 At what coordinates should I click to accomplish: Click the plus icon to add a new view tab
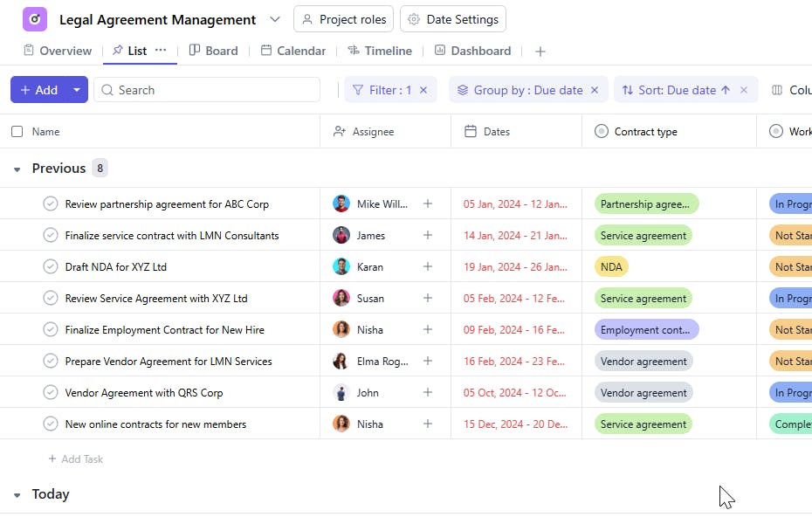point(540,52)
